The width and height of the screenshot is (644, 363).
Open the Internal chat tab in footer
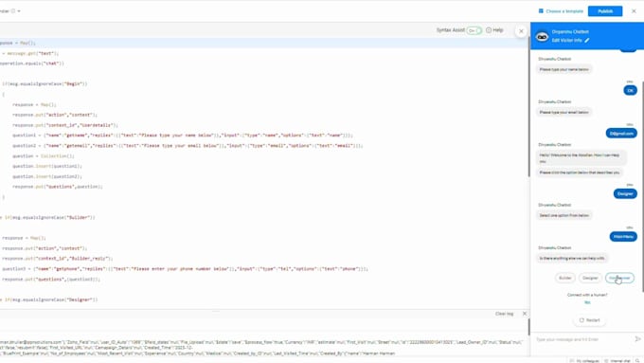pos(617,360)
